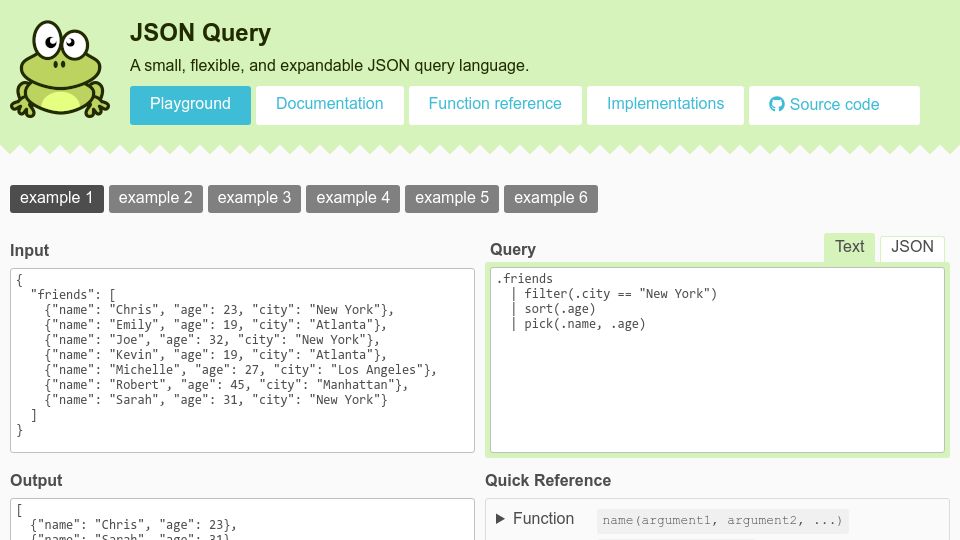This screenshot has height=540, width=960.
Task: Load example 3
Action: pos(254,198)
